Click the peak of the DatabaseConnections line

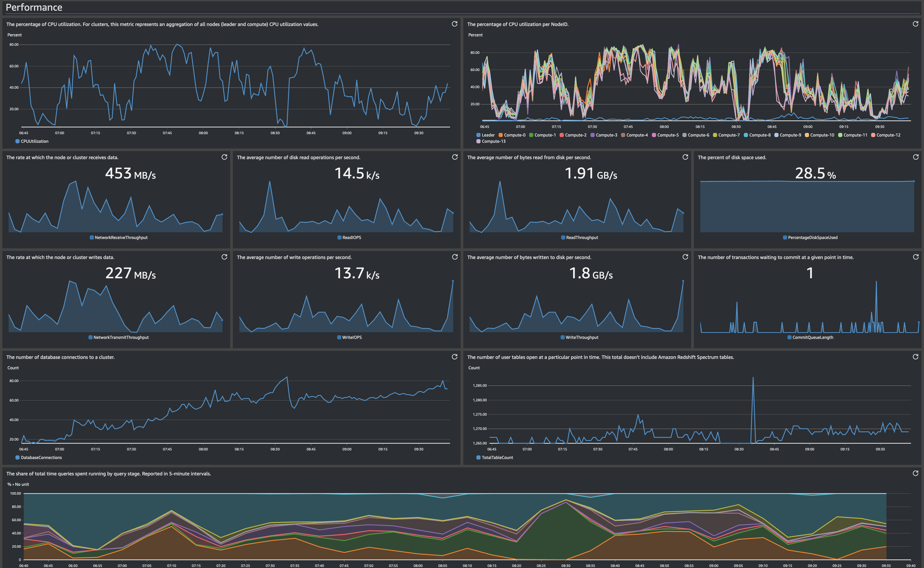287,377
